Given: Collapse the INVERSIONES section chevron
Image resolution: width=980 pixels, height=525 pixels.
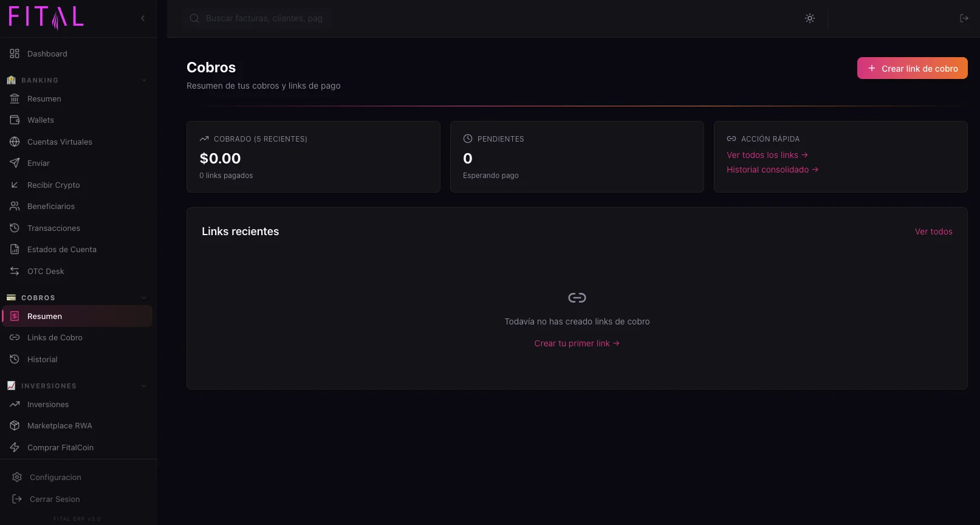Looking at the screenshot, I should (x=144, y=386).
